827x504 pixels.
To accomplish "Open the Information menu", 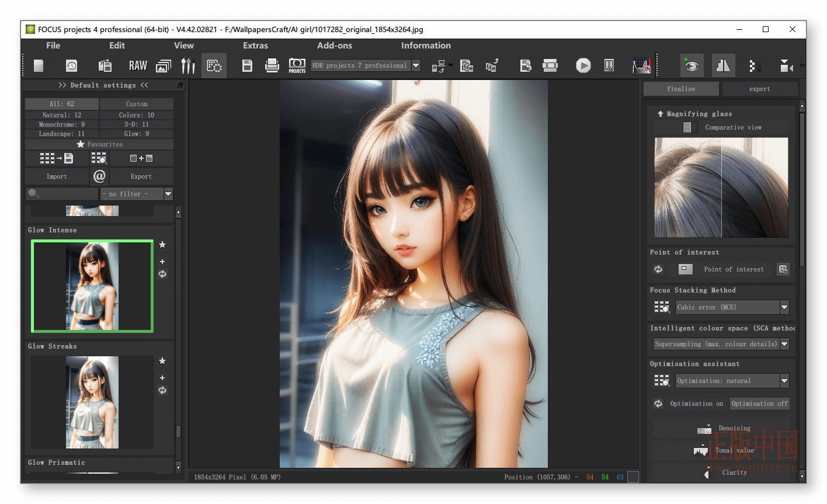I will coord(426,46).
